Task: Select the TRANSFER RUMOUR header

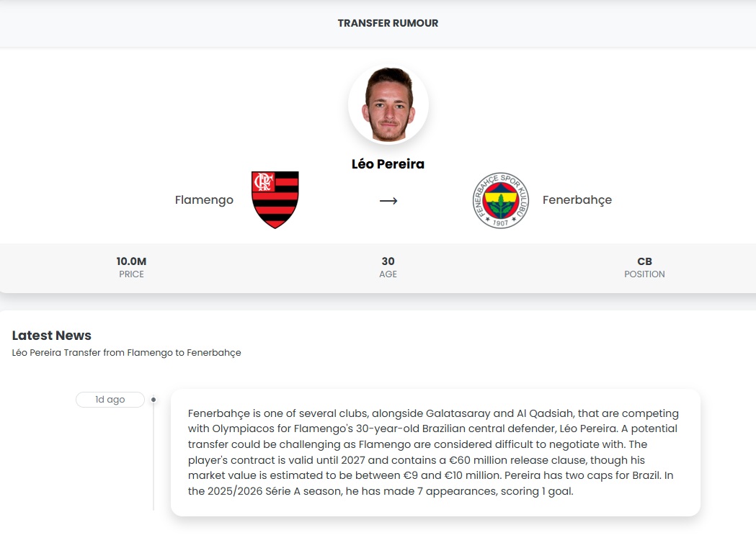Action: tap(388, 22)
